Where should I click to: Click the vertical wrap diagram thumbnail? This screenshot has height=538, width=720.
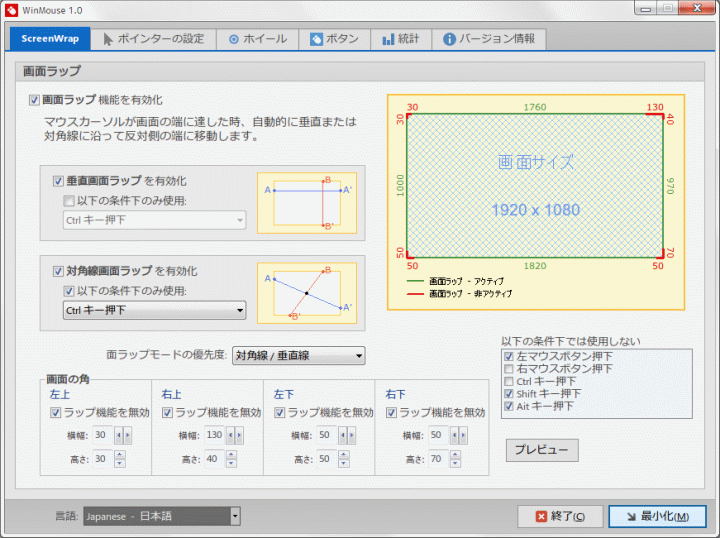[x=307, y=203]
